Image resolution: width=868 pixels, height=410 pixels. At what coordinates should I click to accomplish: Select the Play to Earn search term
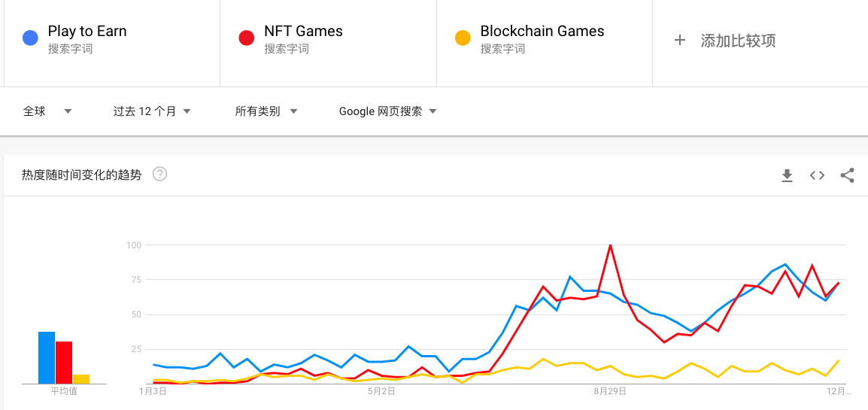coord(87,32)
